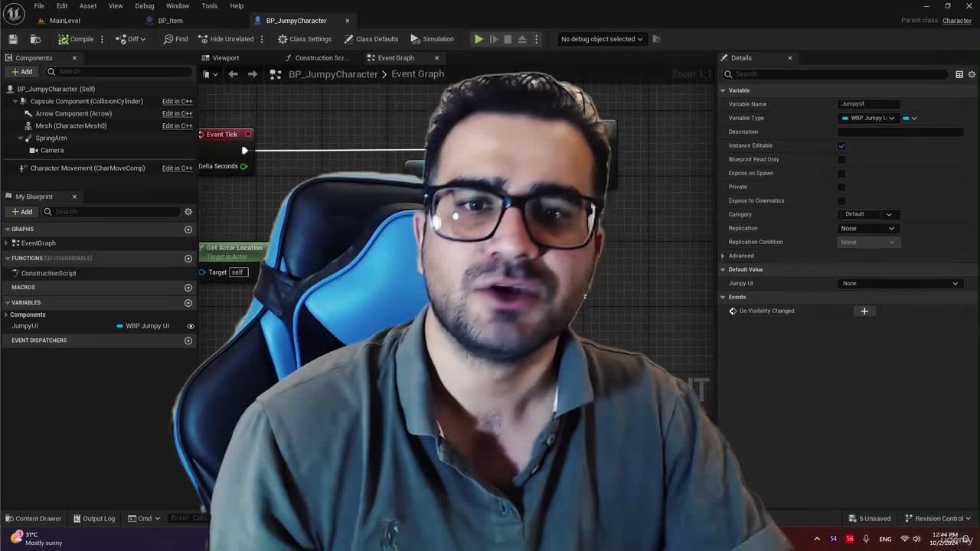Enable the Expose to Cinematics checkbox

[x=841, y=201]
